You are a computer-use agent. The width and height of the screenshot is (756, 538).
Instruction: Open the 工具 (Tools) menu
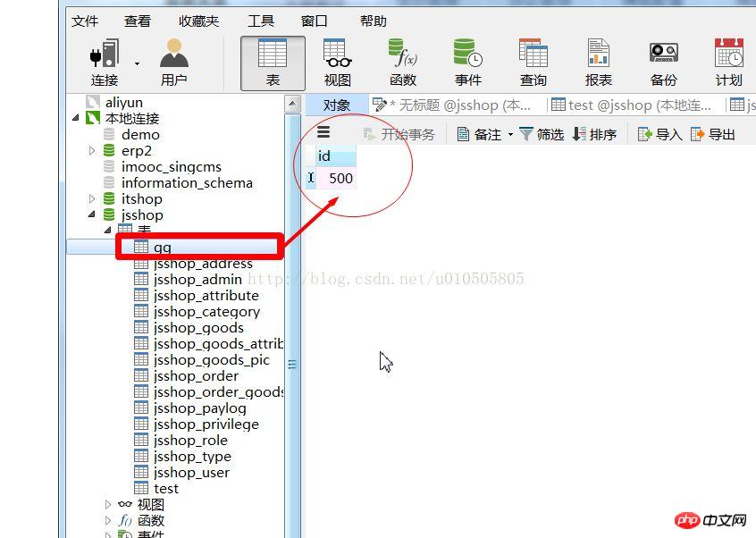click(x=260, y=21)
